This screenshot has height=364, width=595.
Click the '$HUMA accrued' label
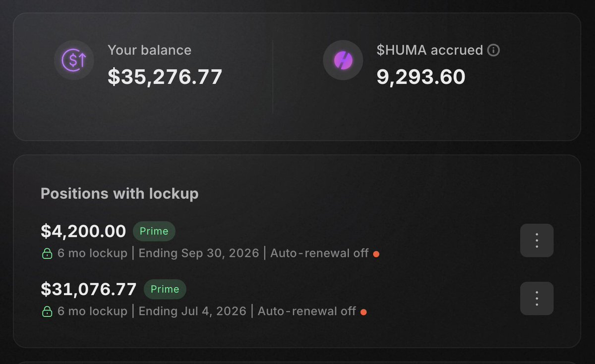tap(429, 50)
